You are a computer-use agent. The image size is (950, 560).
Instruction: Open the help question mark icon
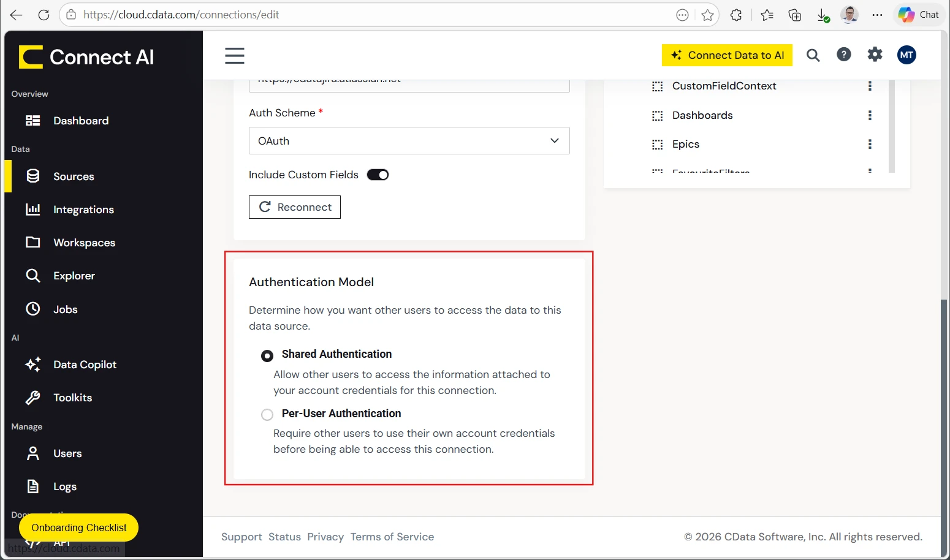[x=844, y=55]
